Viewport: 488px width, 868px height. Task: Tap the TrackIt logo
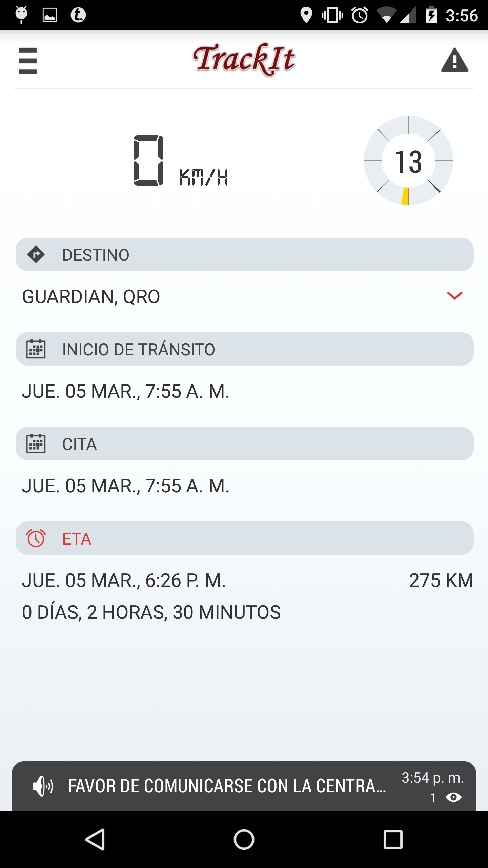tap(244, 60)
